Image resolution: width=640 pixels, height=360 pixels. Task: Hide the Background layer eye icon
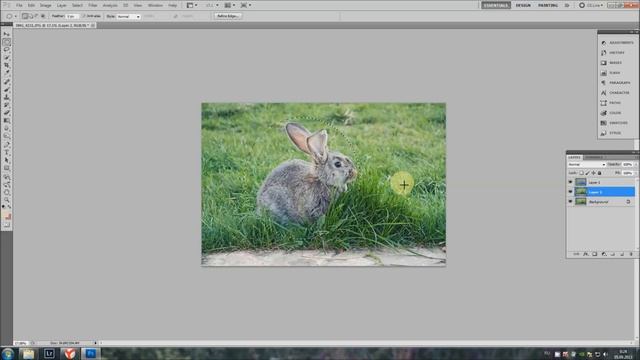[x=571, y=202]
